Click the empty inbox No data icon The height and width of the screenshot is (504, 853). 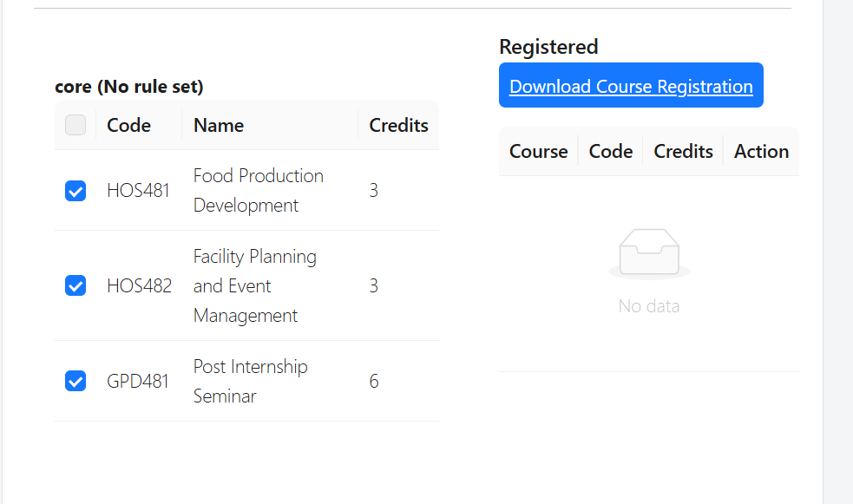pyautogui.click(x=648, y=254)
